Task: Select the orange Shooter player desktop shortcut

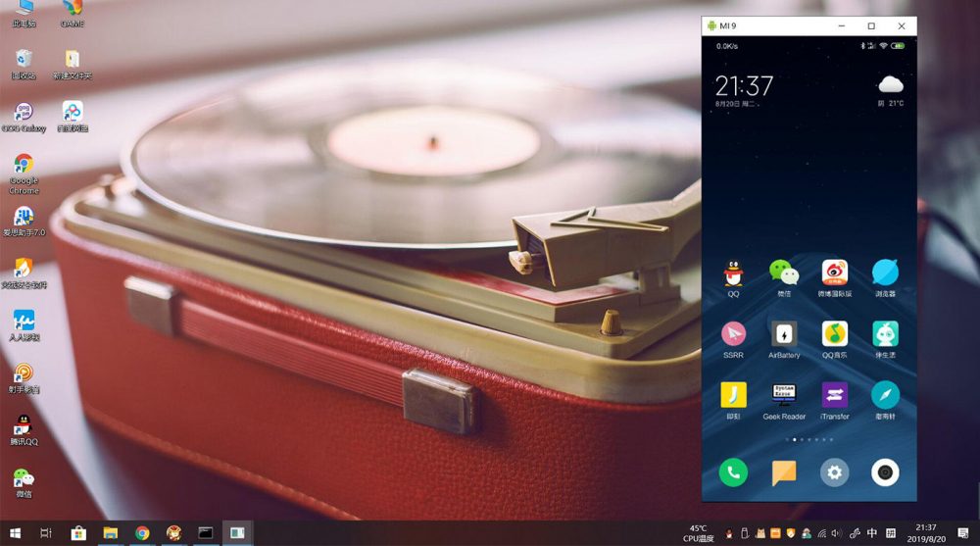Action: coord(24,377)
